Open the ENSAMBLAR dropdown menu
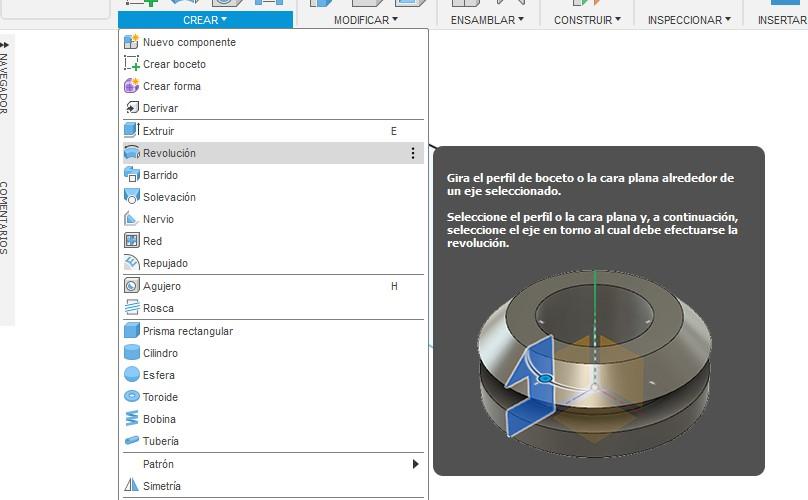Image resolution: width=808 pixels, height=500 pixels. 487,20
